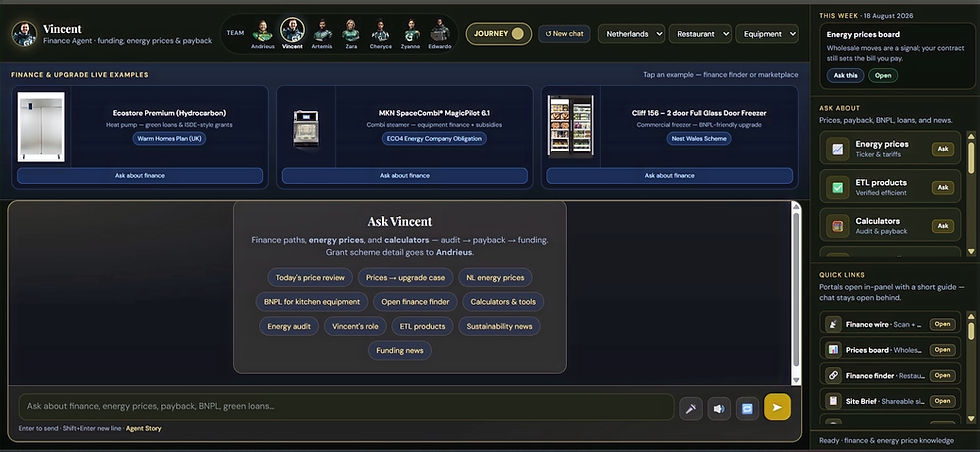Screen dimensions: 980x452
Task: Select Zara avatar in team bar
Action: [351, 30]
